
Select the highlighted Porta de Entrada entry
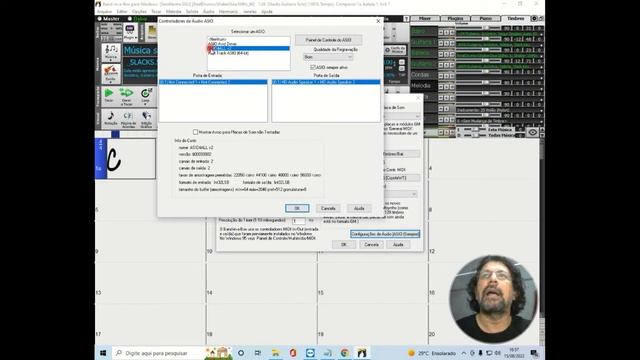pos(213,82)
